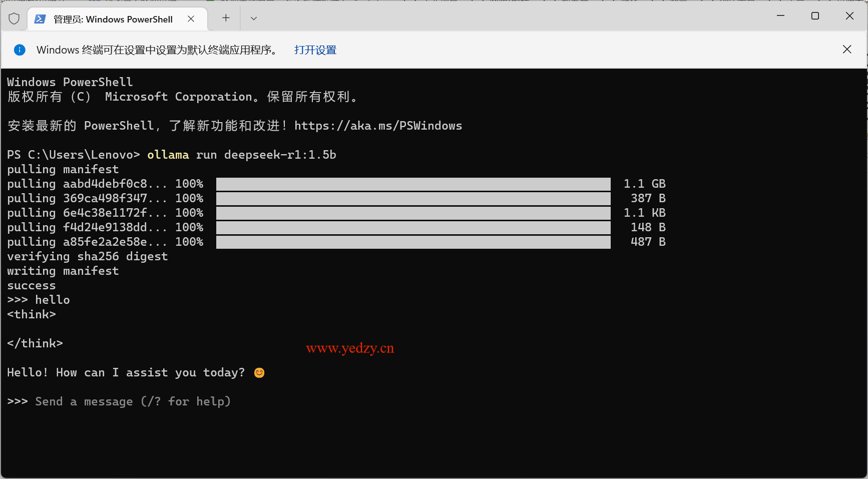Click the PowerShell icon on the tab
The height and width of the screenshot is (479, 868).
(40, 19)
